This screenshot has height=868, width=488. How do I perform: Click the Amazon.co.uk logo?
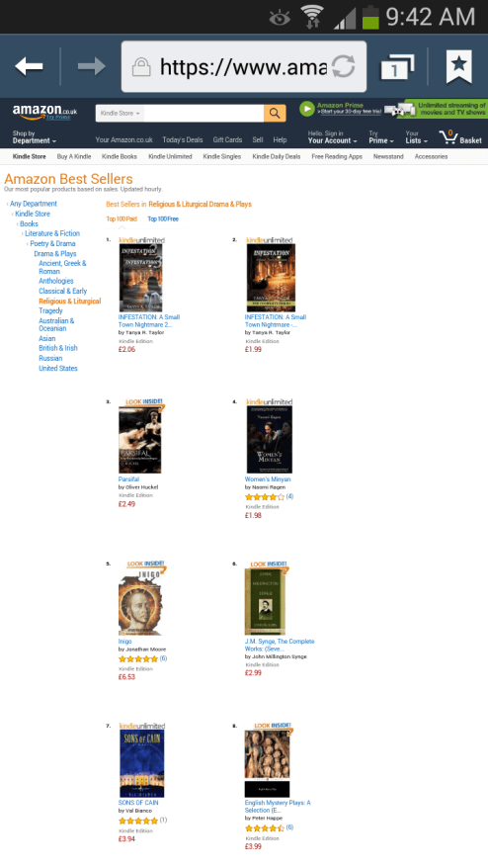(44, 112)
